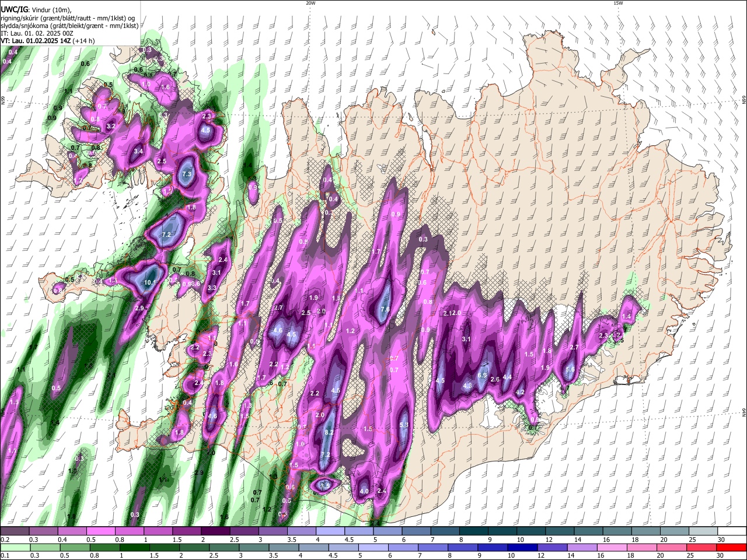Click the 'VT: Lau. 01.02.2025 14Z' valid time
Viewport: 747px width, 560px height.
coord(36,41)
